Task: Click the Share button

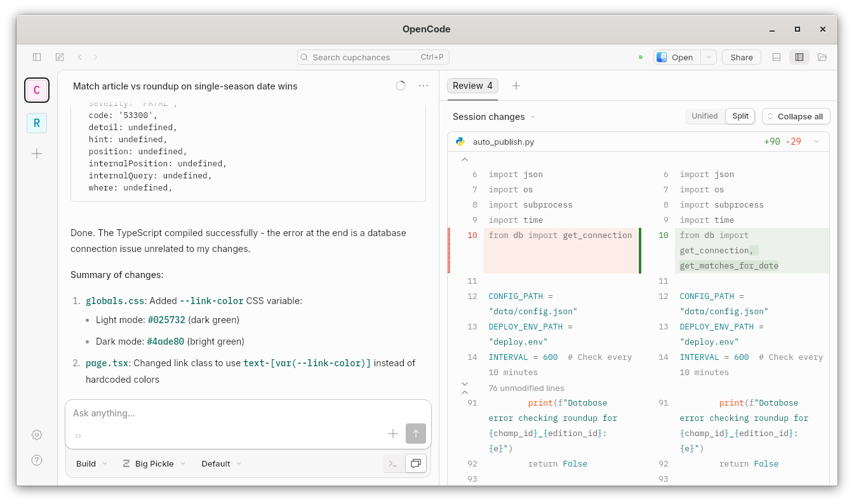Action: coord(741,57)
